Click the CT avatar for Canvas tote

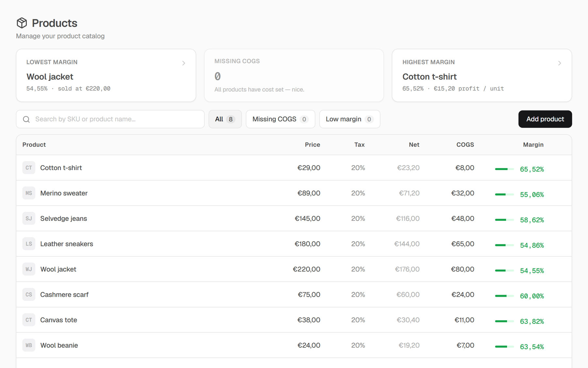pyautogui.click(x=29, y=320)
